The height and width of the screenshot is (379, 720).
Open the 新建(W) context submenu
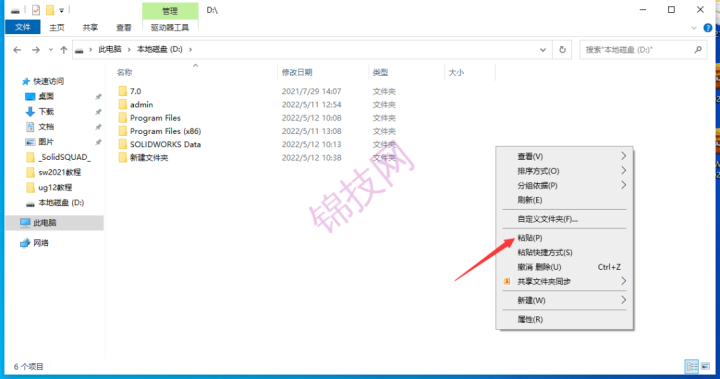[x=565, y=300]
